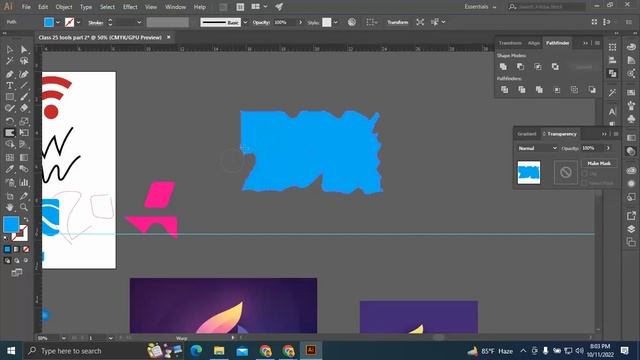Select the Hand tool

click(10, 207)
